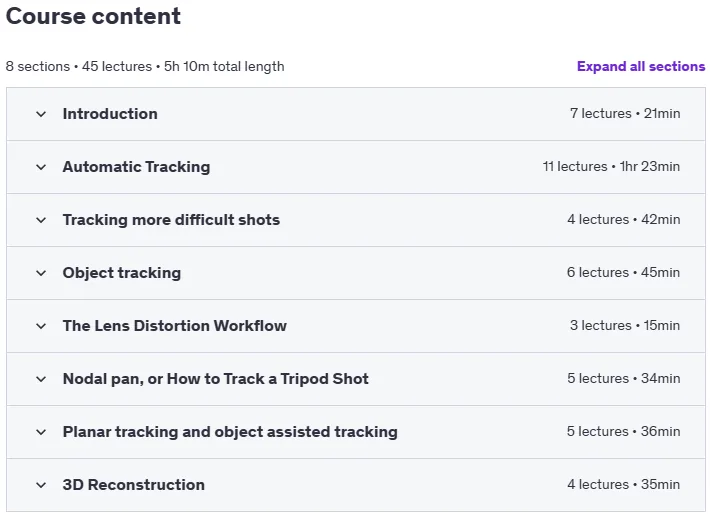Expand chevron for The Lens Distortion Workflow

41,326
